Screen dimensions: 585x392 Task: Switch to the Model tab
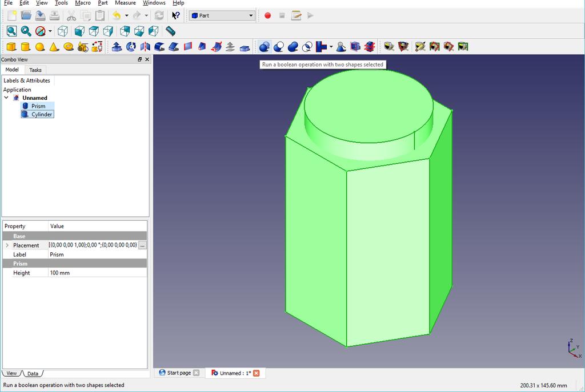[x=12, y=70]
